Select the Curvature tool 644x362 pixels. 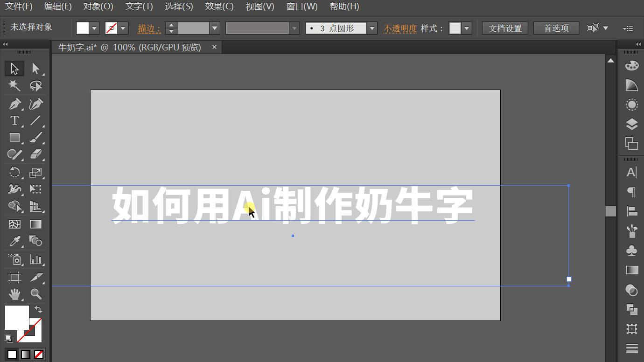[35, 103]
